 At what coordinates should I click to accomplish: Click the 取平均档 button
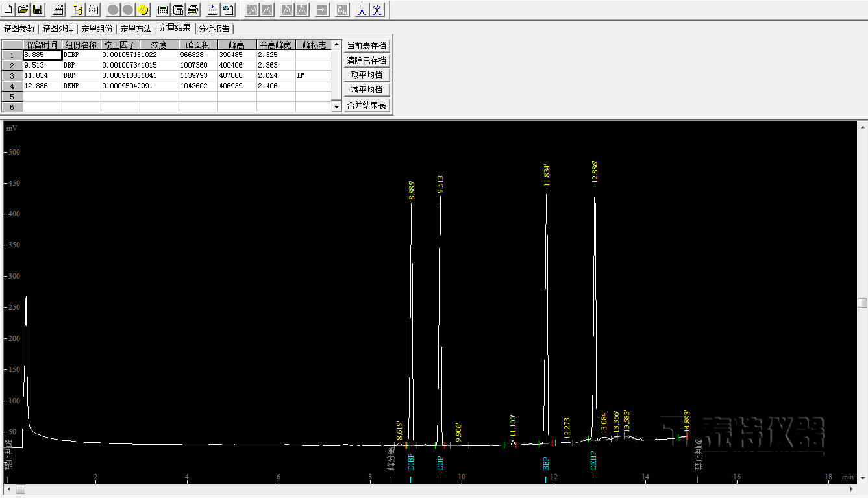(x=367, y=75)
